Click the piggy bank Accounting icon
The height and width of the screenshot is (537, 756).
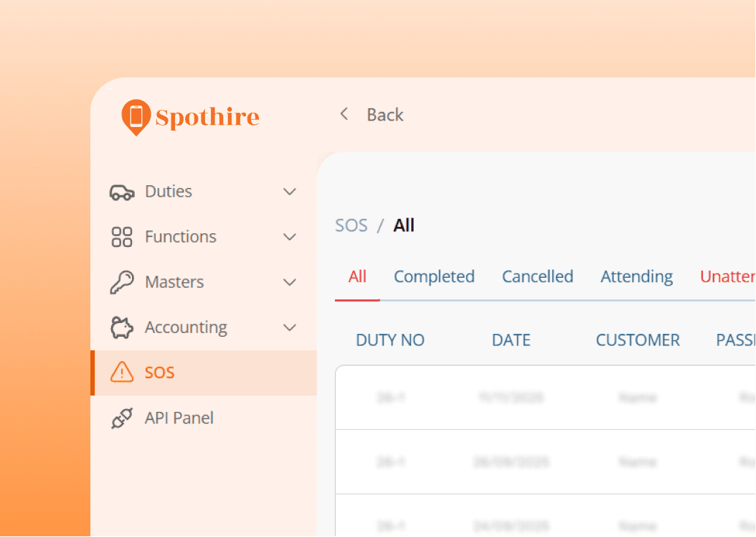(122, 328)
